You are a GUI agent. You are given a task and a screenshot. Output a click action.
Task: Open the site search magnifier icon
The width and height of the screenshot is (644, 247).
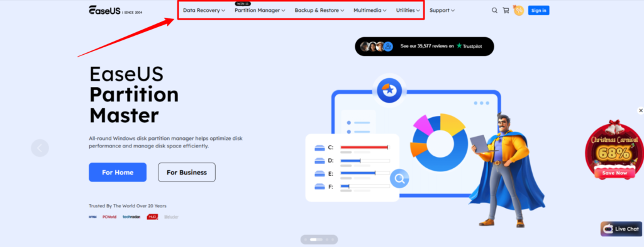click(x=494, y=11)
